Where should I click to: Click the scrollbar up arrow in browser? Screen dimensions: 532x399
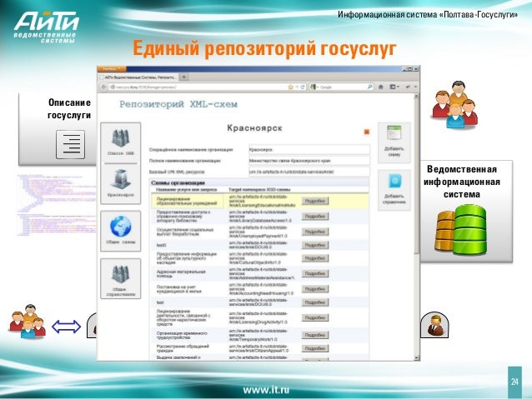click(x=417, y=97)
